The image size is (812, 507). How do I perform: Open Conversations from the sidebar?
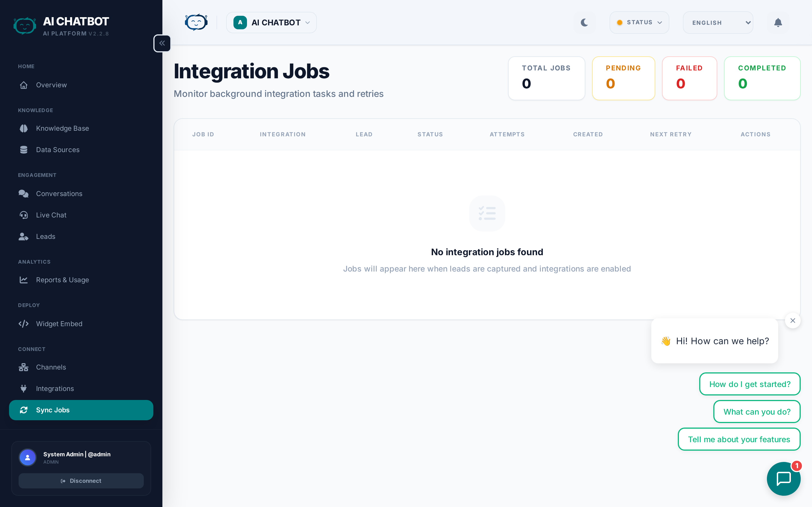(59, 194)
